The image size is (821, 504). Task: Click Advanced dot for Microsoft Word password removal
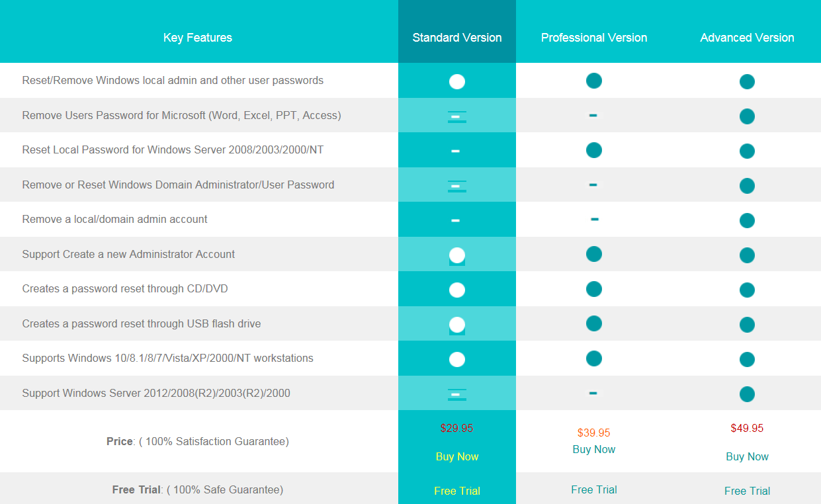(747, 116)
